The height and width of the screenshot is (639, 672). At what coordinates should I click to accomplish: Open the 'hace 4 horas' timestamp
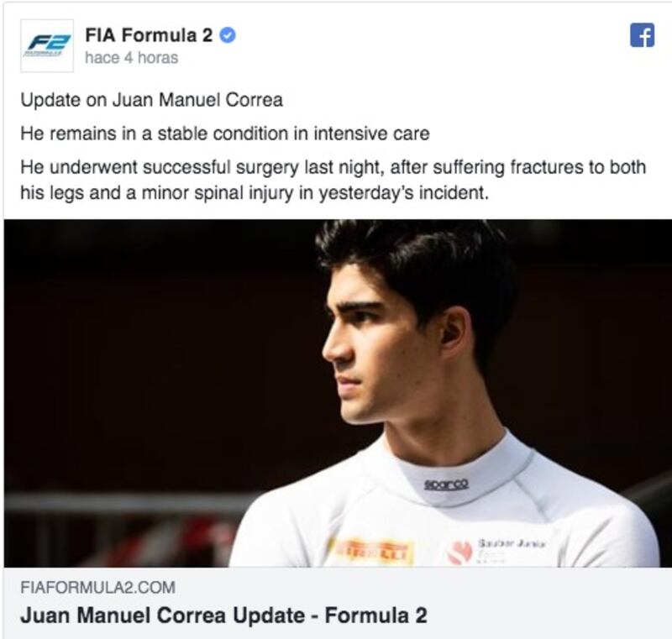132,58
